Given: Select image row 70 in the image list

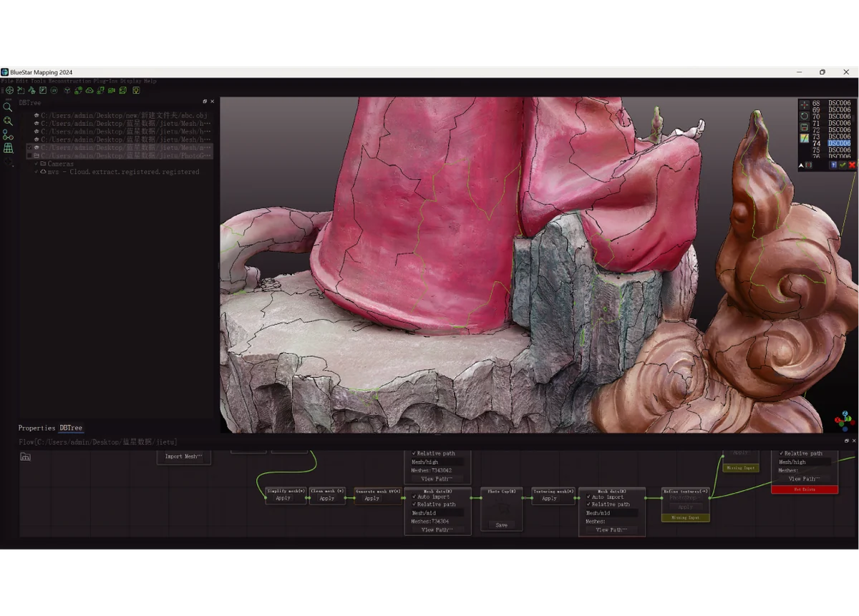Looking at the screenshot, I should 831,117.
